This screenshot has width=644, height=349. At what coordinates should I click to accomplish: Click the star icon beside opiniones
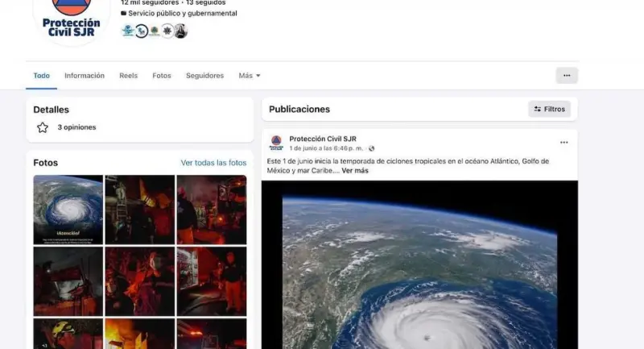coord(43,127)
